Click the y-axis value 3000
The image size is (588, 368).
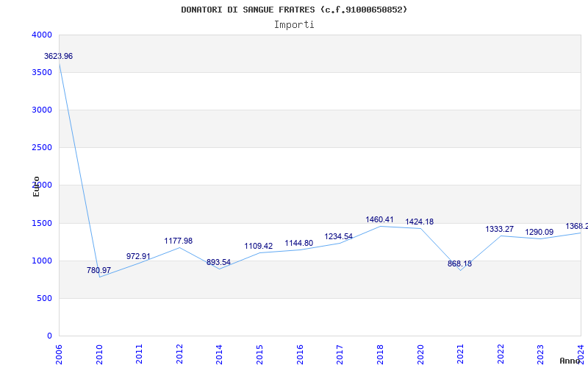tap(42, 110)
